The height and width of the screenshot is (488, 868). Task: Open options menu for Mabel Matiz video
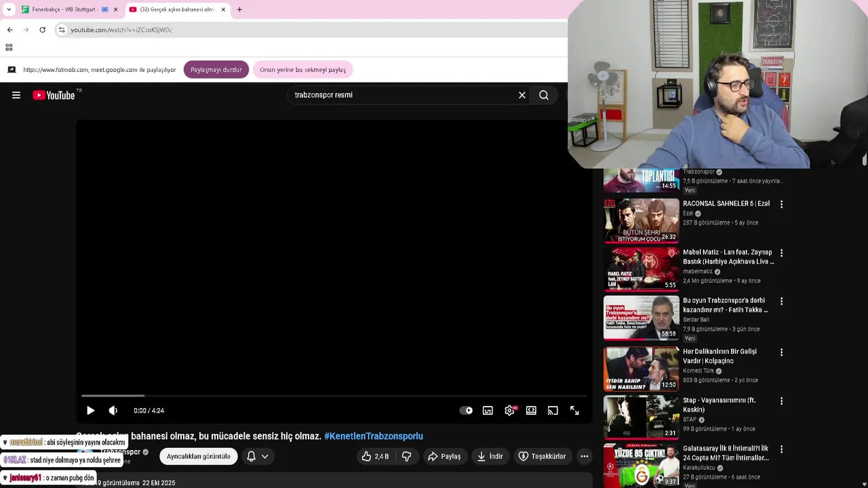(x=781, y=253)
